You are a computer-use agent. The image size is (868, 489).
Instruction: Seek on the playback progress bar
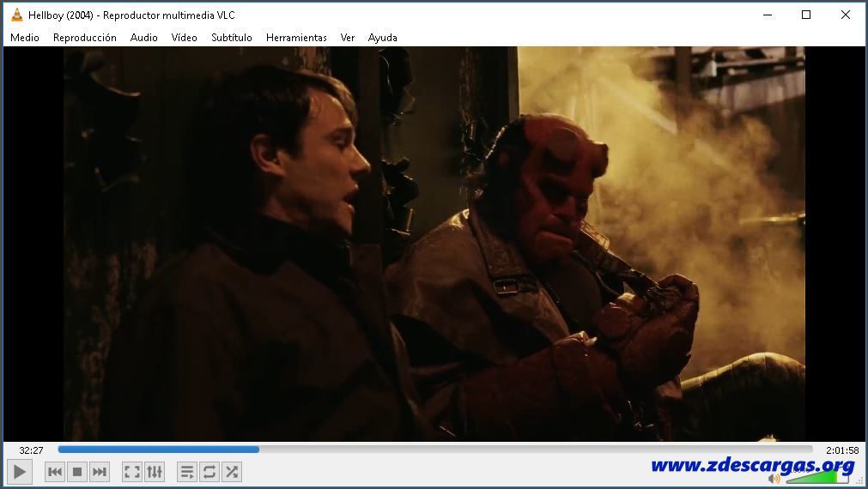(435, 450)
